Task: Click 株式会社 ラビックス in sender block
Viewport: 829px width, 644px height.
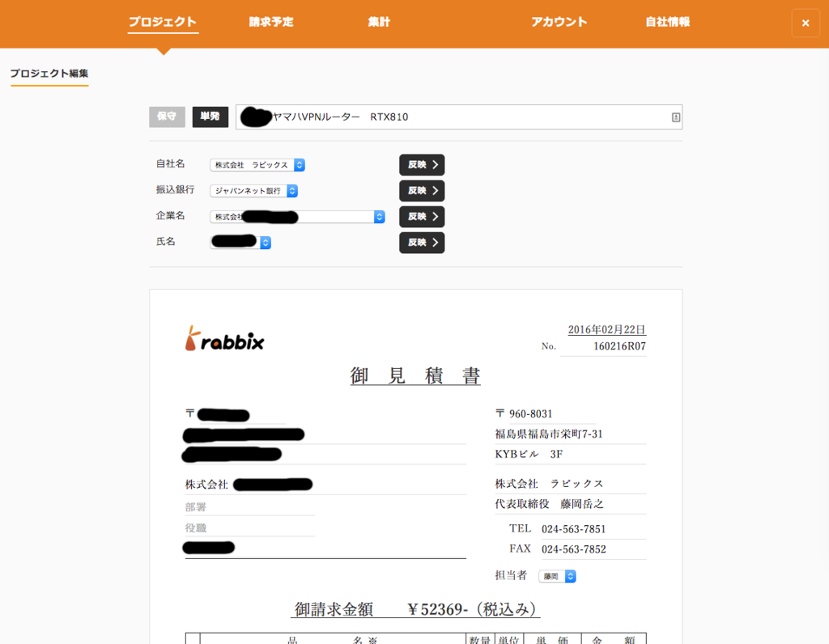Action: (x=549, y=484)
